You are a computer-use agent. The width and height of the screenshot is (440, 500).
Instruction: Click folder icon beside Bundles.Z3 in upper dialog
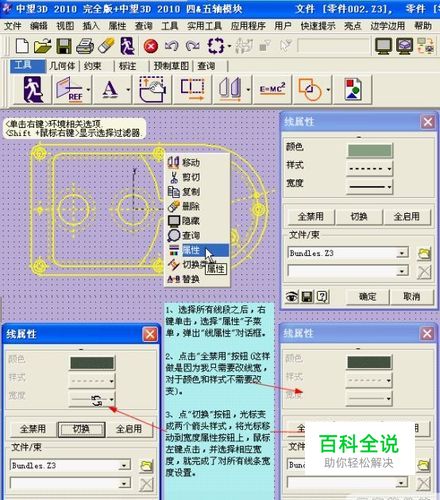424,254
